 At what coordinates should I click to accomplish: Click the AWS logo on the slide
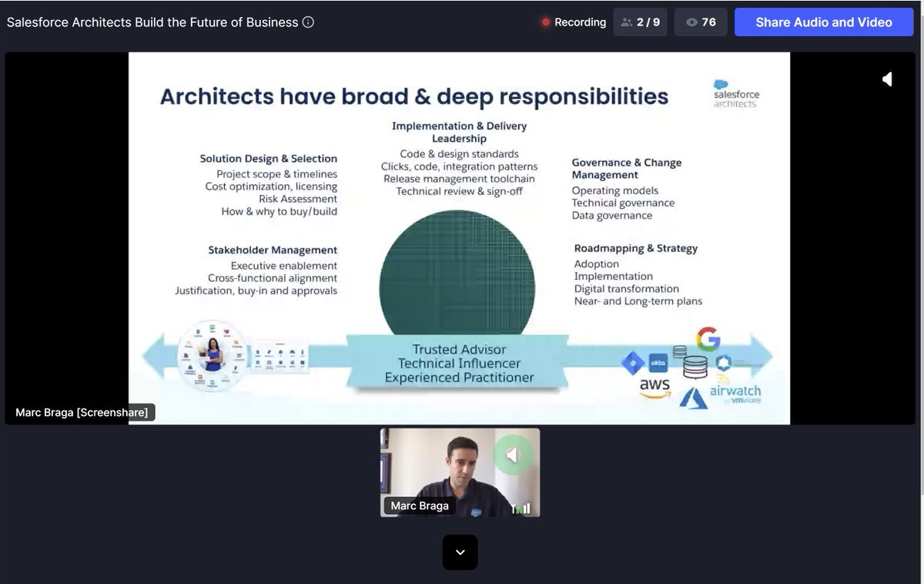coord(654,388)
